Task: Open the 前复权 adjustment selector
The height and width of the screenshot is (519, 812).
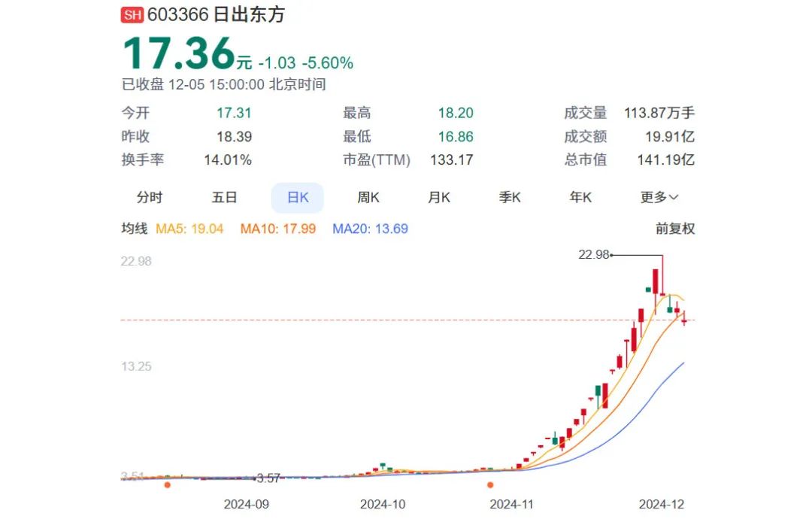Action: [674, 229]
